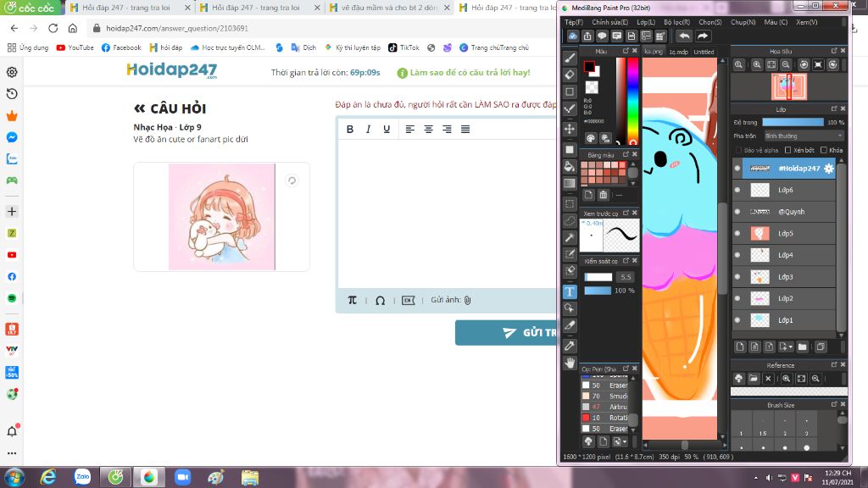Switch to the Untitled canvas tab
Image resolution: width=868 pixels, height=488 pixels.
tap(704, 52)
